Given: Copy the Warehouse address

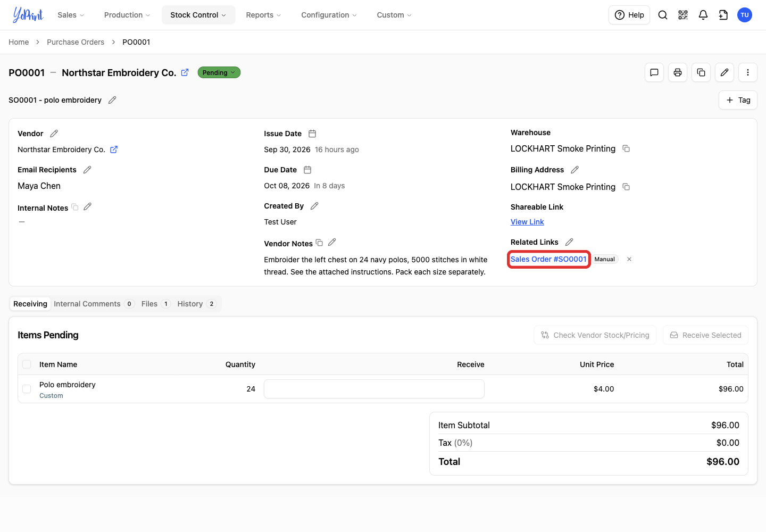Looking at the screenshot, I should click(x=626, y=148).
